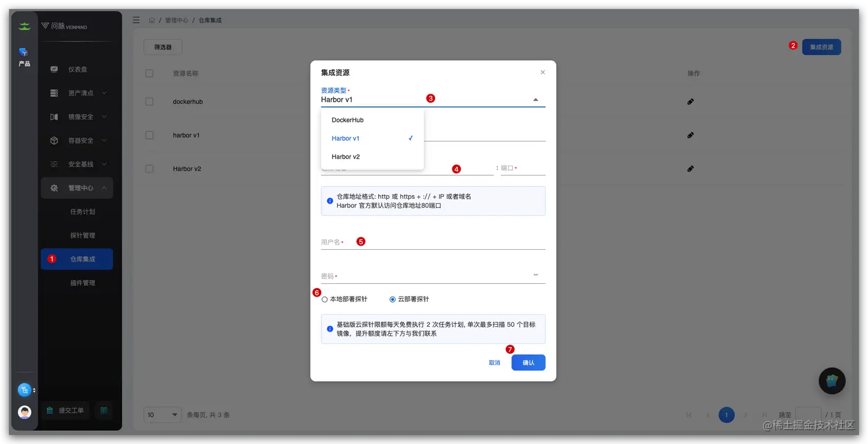Edit the dockerhub row with pencil icon
The width and height of the screenshot is (868, 444).
[691, 102]
